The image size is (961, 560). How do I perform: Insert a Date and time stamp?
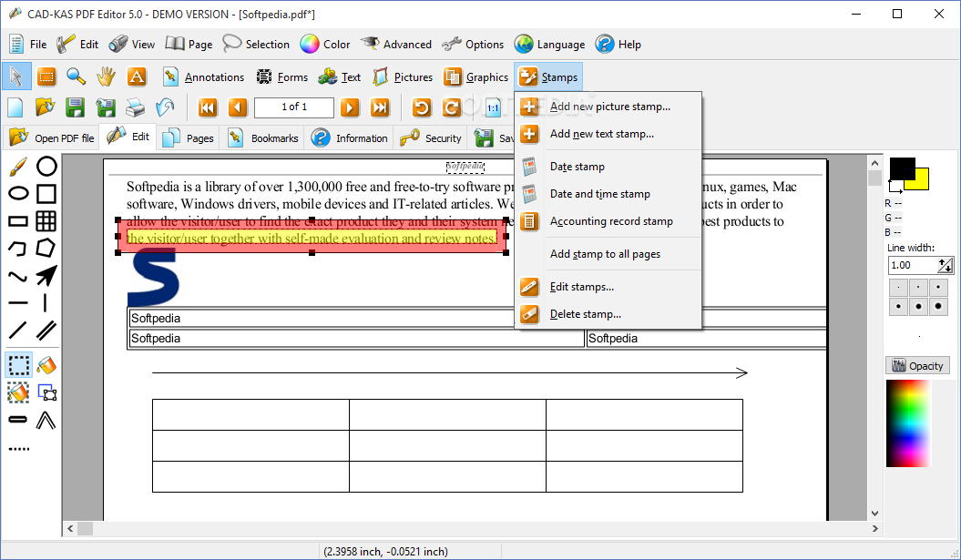(608, 194)
